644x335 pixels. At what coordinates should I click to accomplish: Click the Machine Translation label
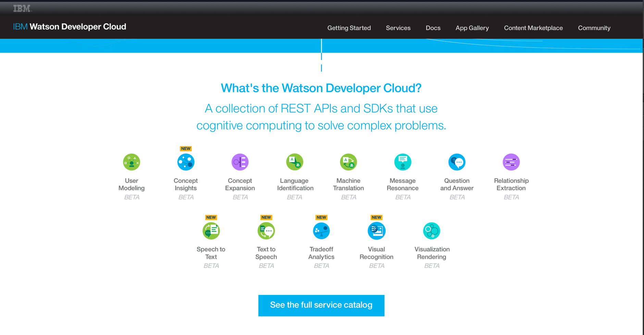(x=348, y=184)
